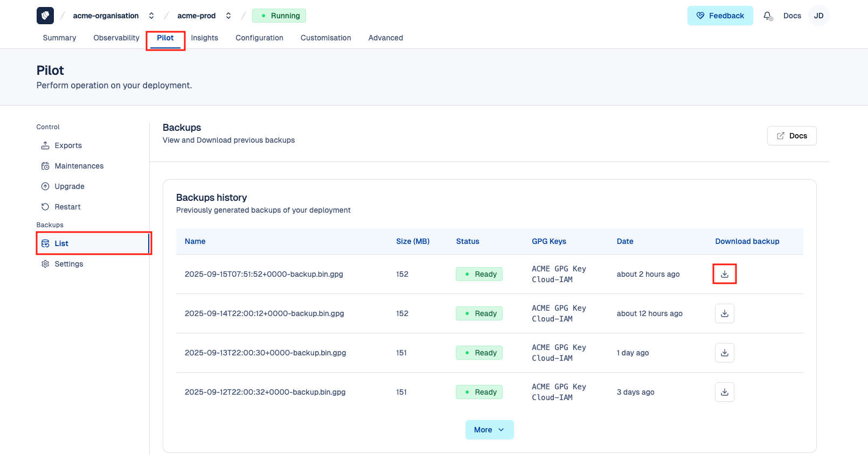The height and width of the screenshot is (455, 868).
Task: Expand the acme-prod deployment selector
Action: 228,16
